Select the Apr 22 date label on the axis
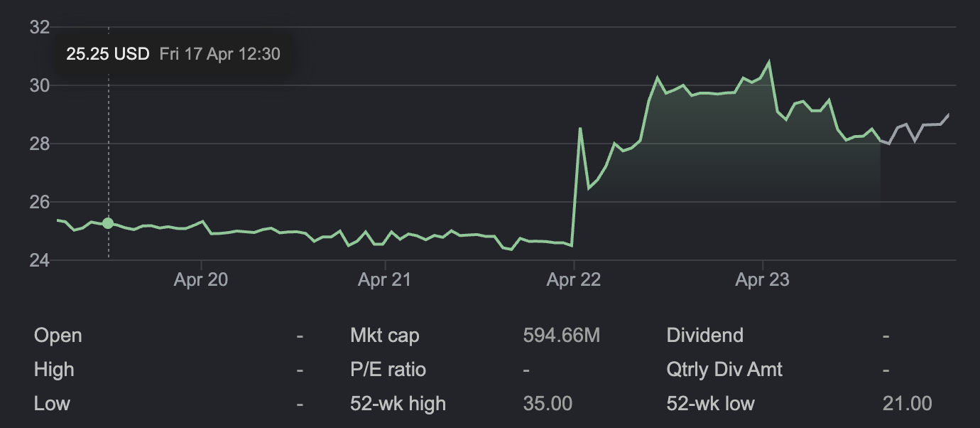980x428 pixels. pyautogui.click(x=574, y=280)
